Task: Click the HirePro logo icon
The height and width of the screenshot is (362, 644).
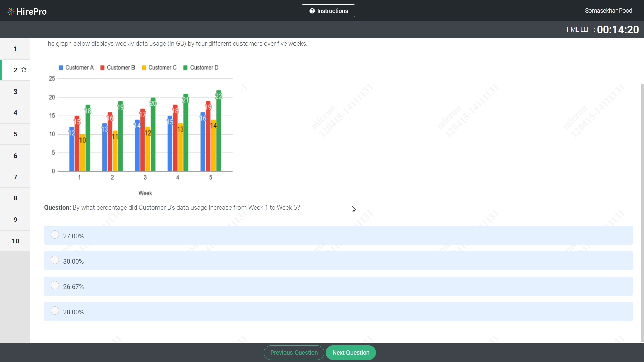Action: [11, 12]
